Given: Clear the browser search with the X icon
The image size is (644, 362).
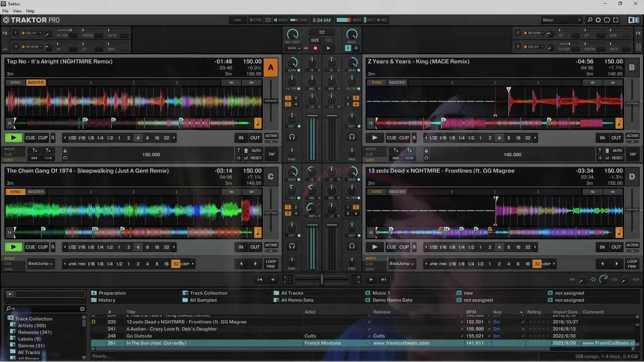Looking at the screenshot, I should tap(83, 309).
